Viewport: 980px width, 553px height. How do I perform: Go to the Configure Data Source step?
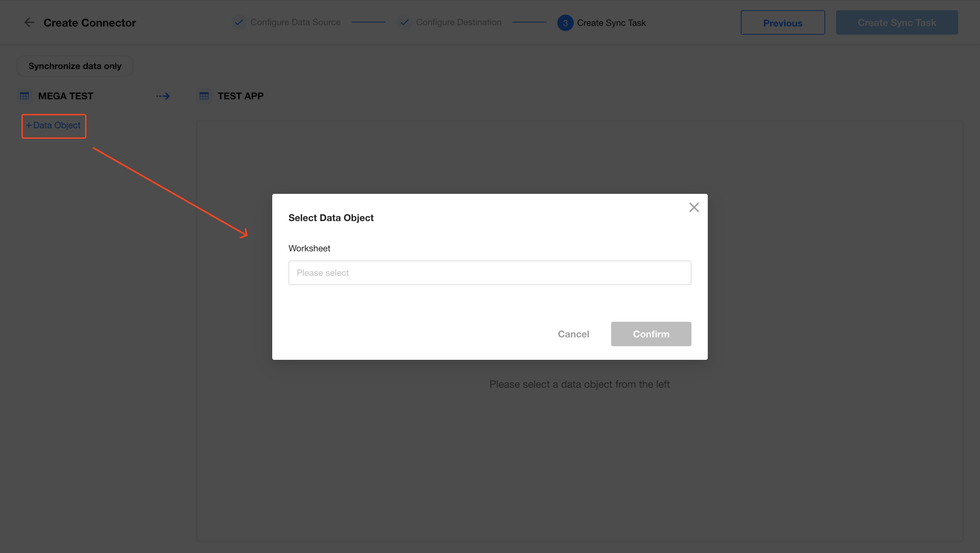[295, 22]
